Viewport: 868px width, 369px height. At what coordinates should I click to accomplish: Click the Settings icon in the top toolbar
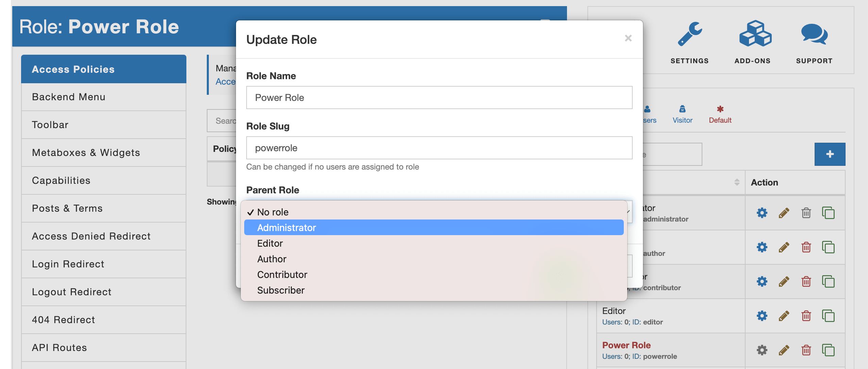[691, 36]
